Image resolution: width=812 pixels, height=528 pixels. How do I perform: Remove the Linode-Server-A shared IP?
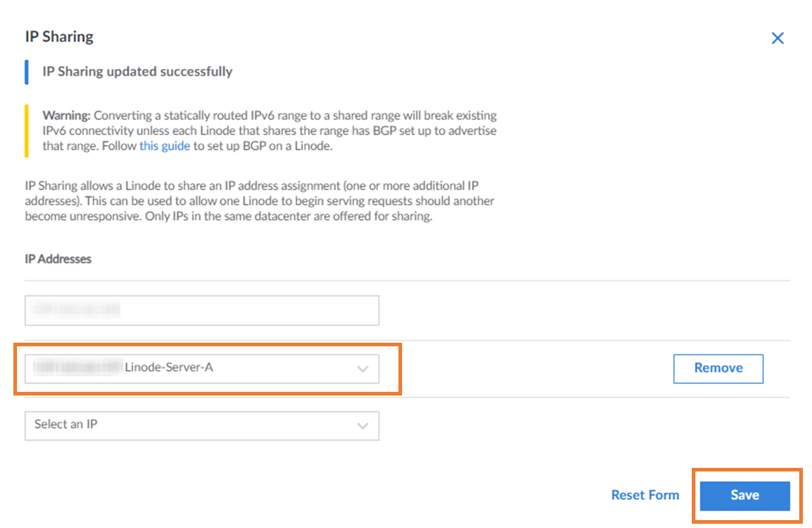pos(718,368)
